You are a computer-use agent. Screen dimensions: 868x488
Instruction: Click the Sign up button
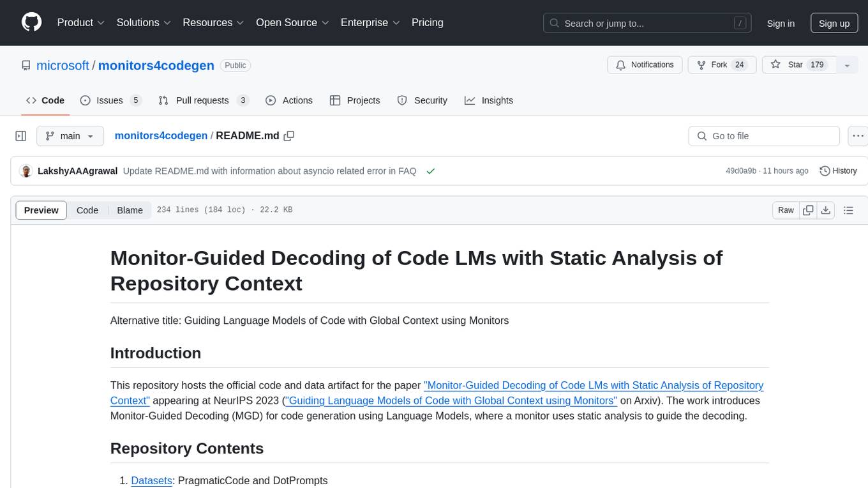(x=834, y=23)
